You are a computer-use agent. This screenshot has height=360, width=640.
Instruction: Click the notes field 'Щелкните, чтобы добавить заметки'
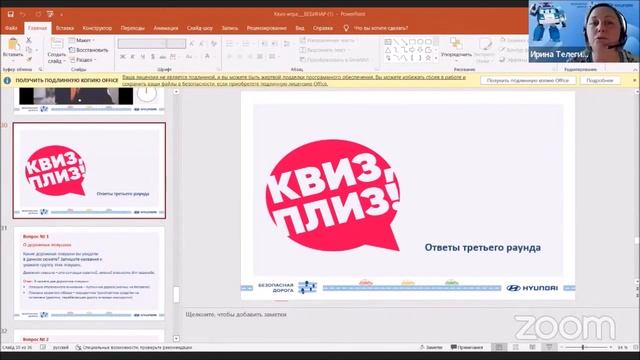(x=236, y=314)
